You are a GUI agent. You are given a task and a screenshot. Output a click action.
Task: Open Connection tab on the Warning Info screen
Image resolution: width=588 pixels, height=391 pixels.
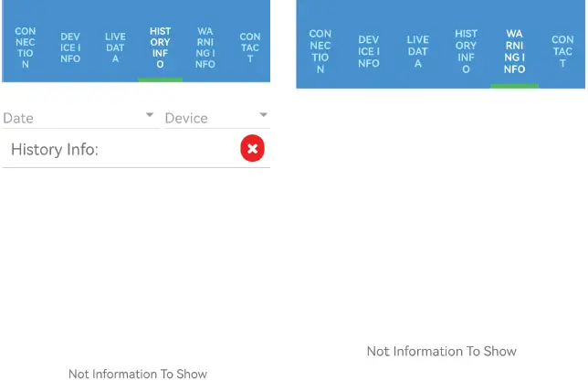(320, 51)
